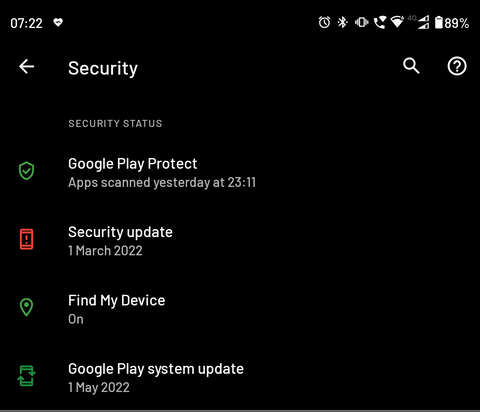
Task: Tap the back arrow
Action: (x=27, y=67)
